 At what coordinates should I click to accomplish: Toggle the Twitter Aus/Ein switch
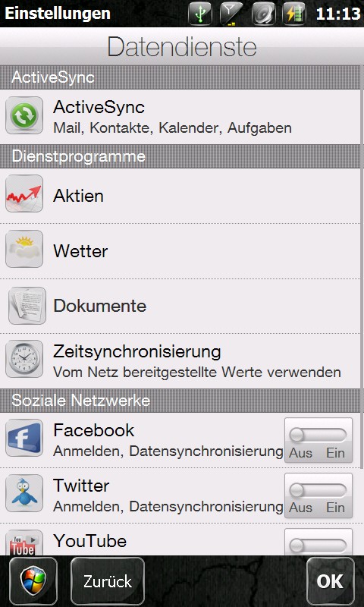click(x=318, y=495)
